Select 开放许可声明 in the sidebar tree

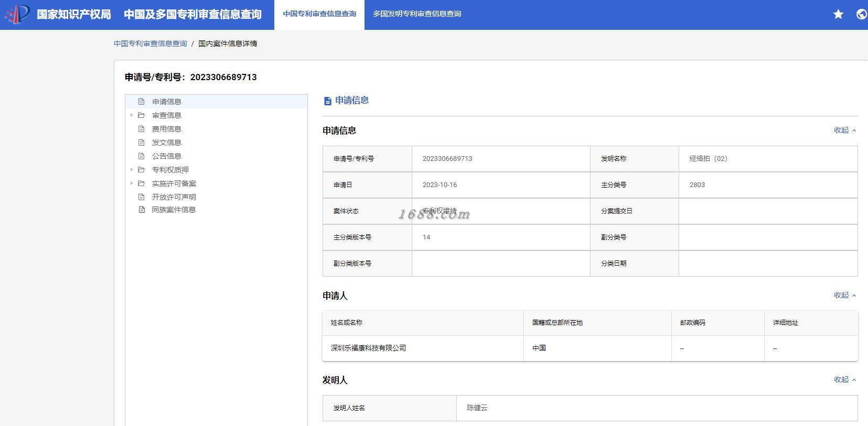coord(174,197)
